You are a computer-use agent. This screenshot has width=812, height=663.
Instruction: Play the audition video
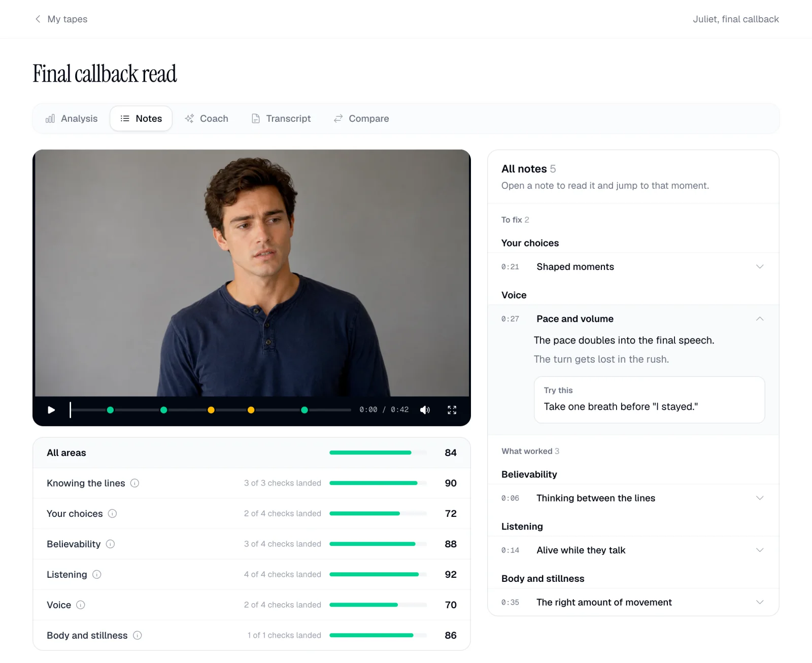(51, 410)
